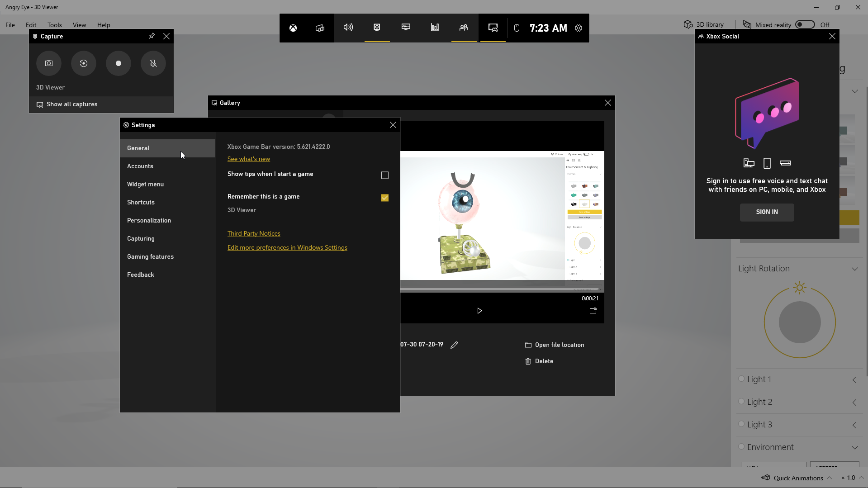Open the Edit menu
Screen dimensions: 868x488
pos(31,25)
